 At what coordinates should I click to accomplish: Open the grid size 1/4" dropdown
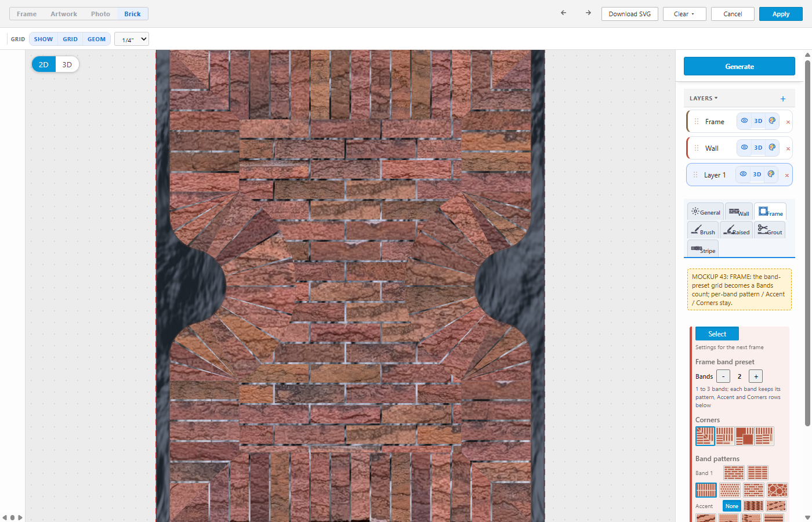point(132,39)
